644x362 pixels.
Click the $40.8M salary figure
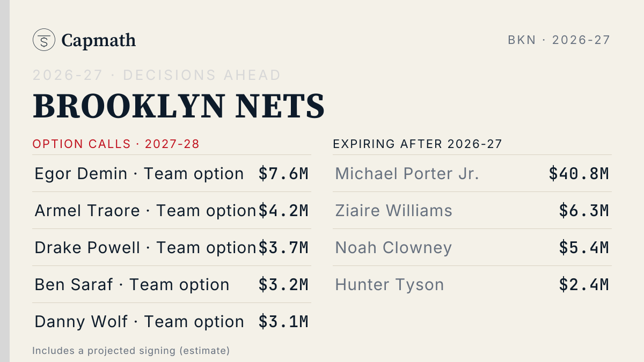point(579,173)
